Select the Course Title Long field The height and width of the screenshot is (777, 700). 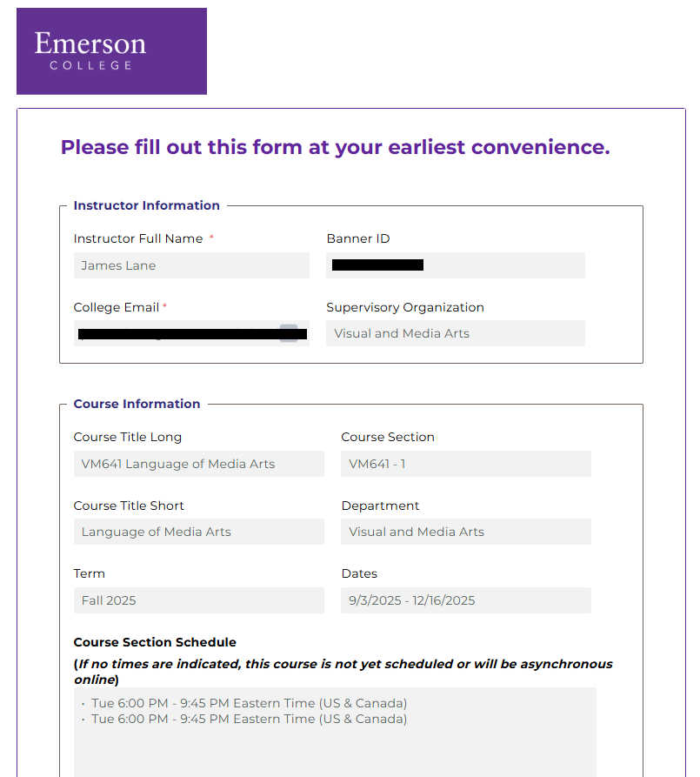(x=199, y=464)
